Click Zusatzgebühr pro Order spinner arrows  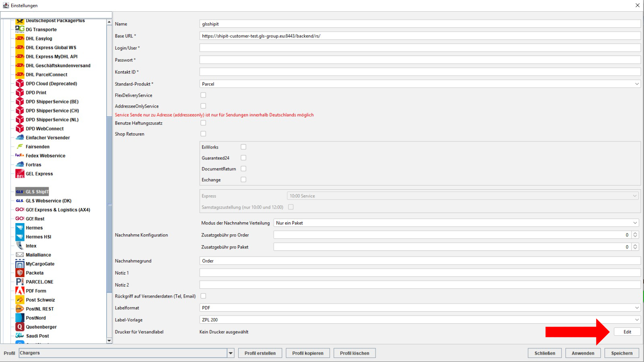point(635,235)
